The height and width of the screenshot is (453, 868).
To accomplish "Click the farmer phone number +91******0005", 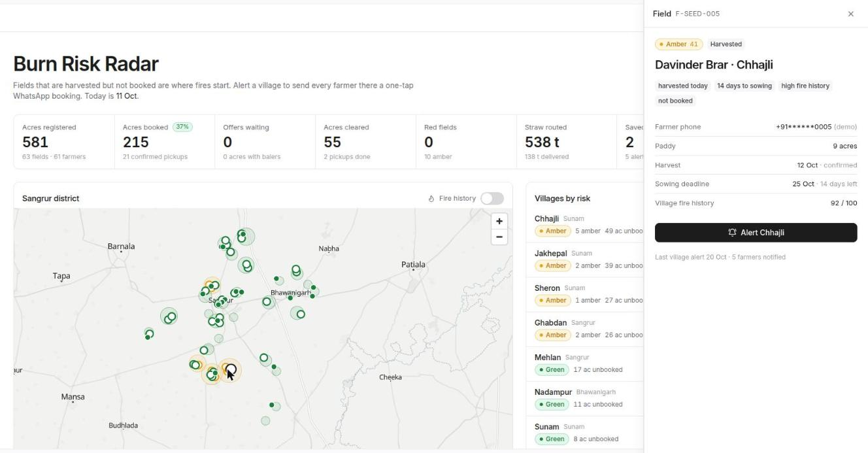I will pyautogui.click(x=803, y=127).
